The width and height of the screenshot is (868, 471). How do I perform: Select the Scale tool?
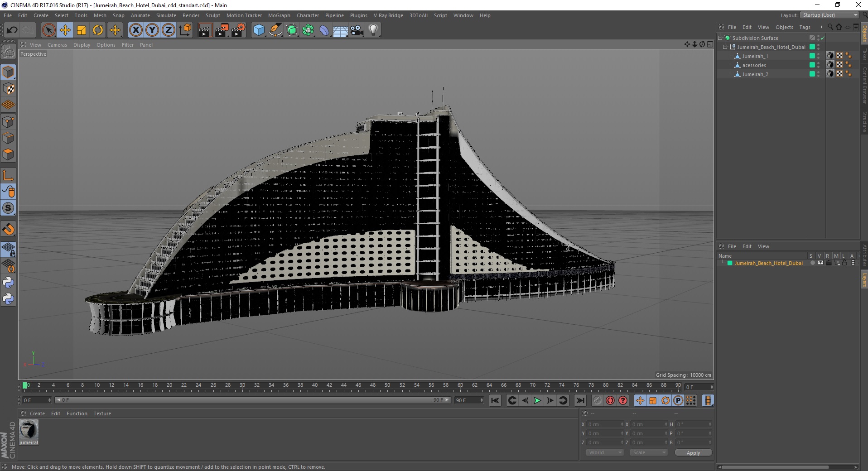pyautogui.click(x=82, y=30)
